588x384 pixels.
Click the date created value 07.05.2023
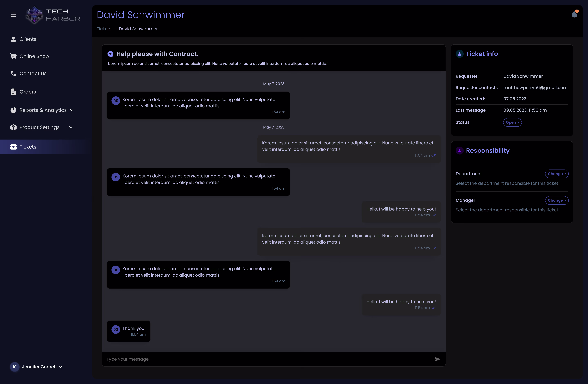click(515, 99)
